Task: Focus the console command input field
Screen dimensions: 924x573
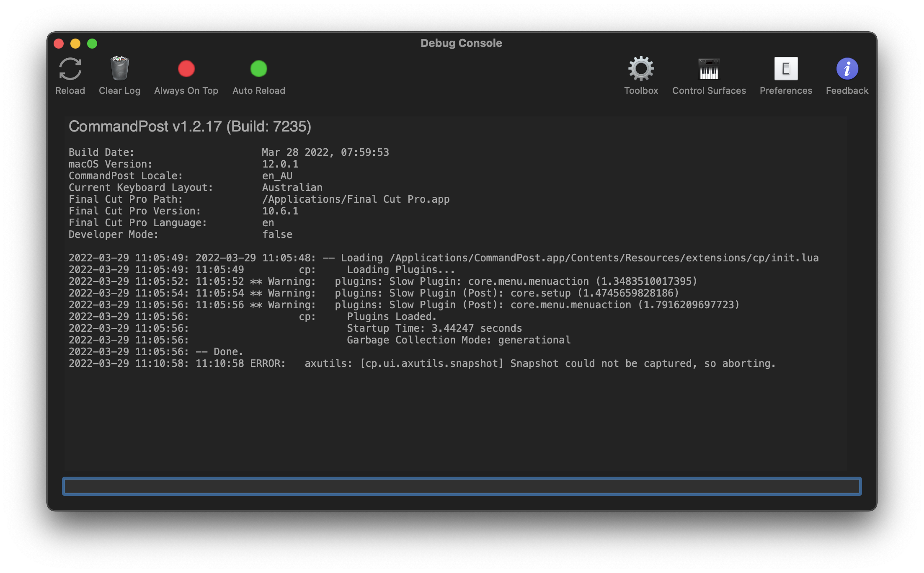Action: [462, 486]
